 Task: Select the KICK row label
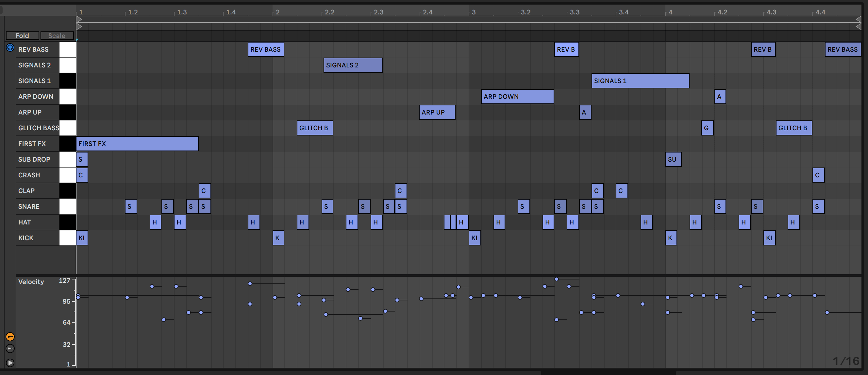[x=26, y=238]
